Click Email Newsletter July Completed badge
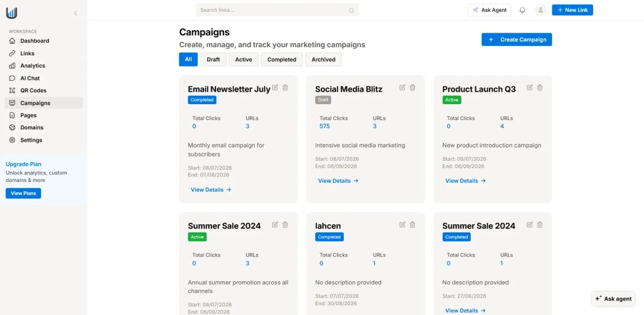 tap(202, 100)
